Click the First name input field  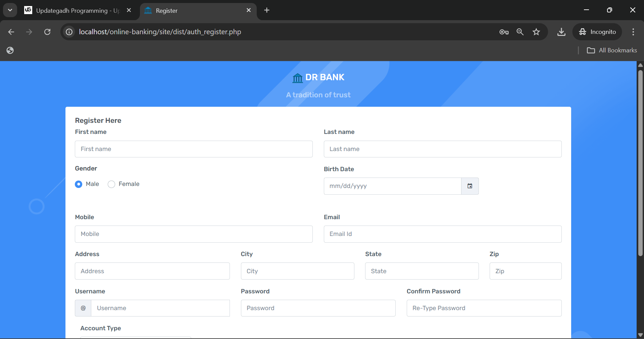point(194,149)
